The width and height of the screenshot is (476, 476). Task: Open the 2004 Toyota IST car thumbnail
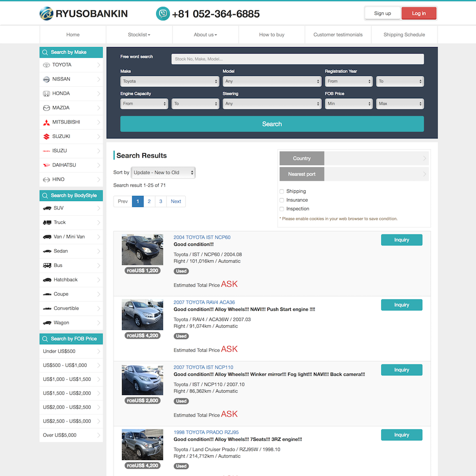coord(142,249)
